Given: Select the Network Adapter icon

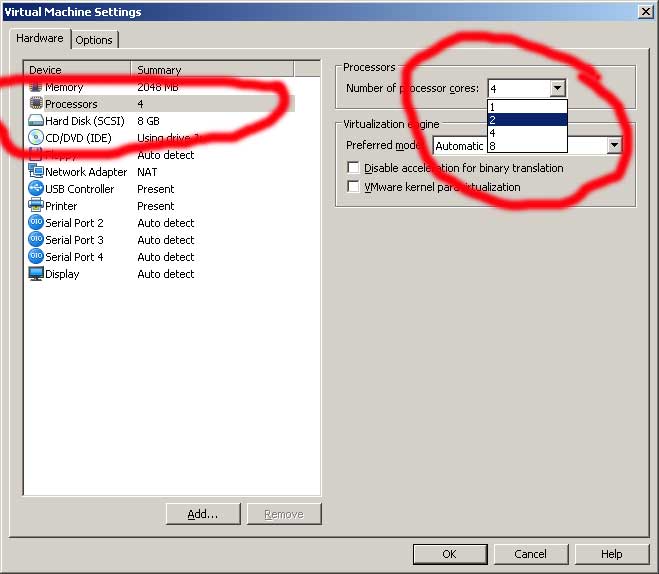Looking at the screenshot, I should 36,172.
